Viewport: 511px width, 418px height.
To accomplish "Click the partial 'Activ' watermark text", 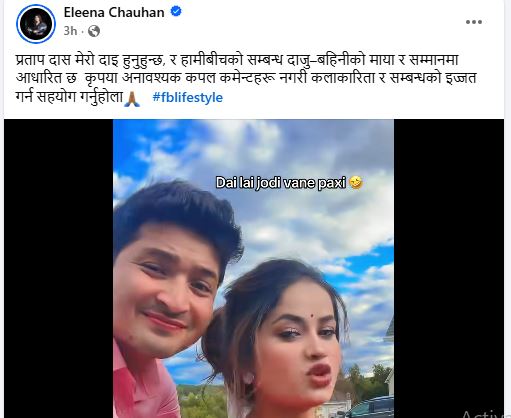I will click(483, 414).
